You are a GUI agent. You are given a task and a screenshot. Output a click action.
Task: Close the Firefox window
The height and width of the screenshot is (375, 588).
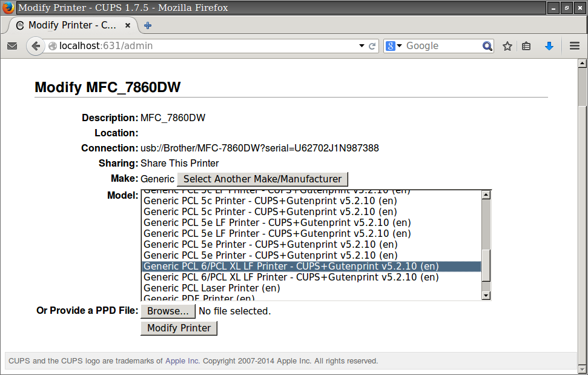click(580, 8)
